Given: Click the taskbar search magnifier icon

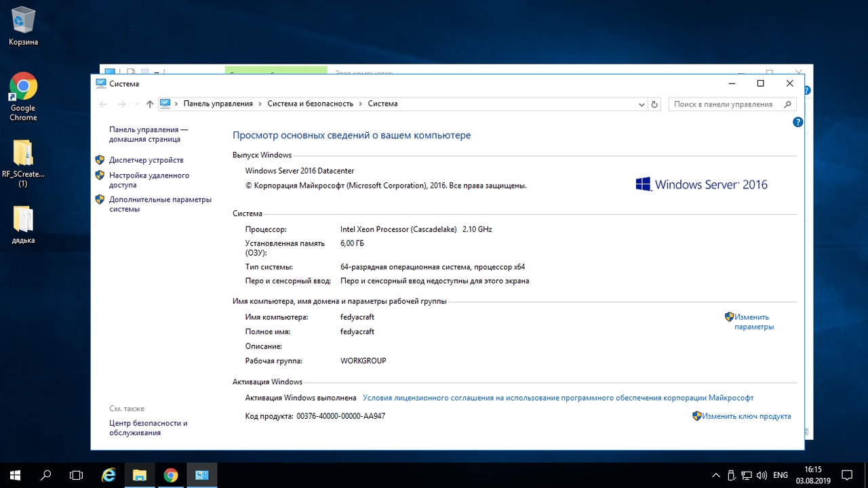Looking at the screenshot, I should (x=46, y=475).
